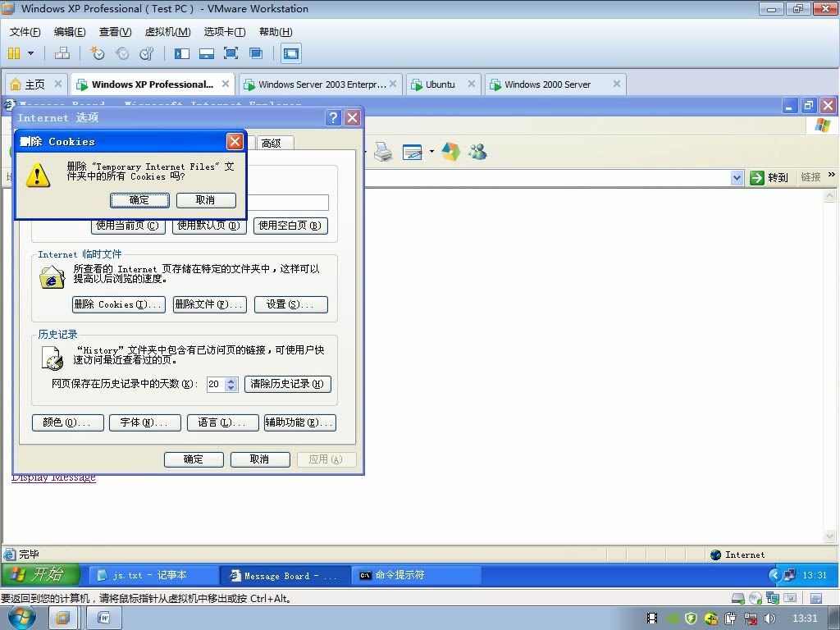840x630 pixels.
Task: Click 使用默认页(D) button
Action: coord(209,226)
